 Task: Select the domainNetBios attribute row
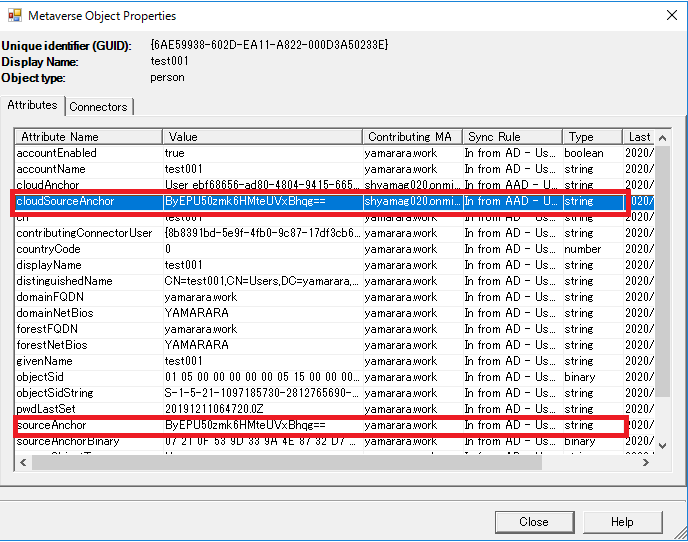335,313
